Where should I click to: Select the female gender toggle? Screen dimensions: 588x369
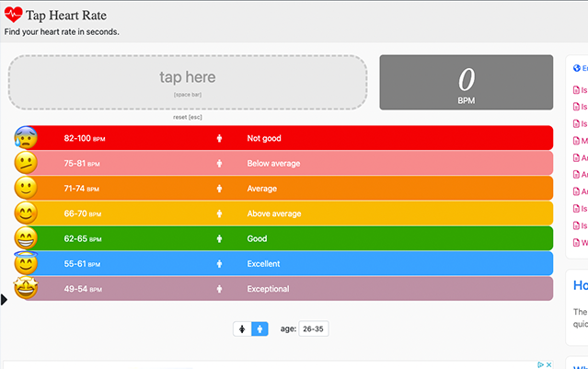[242, 329]
